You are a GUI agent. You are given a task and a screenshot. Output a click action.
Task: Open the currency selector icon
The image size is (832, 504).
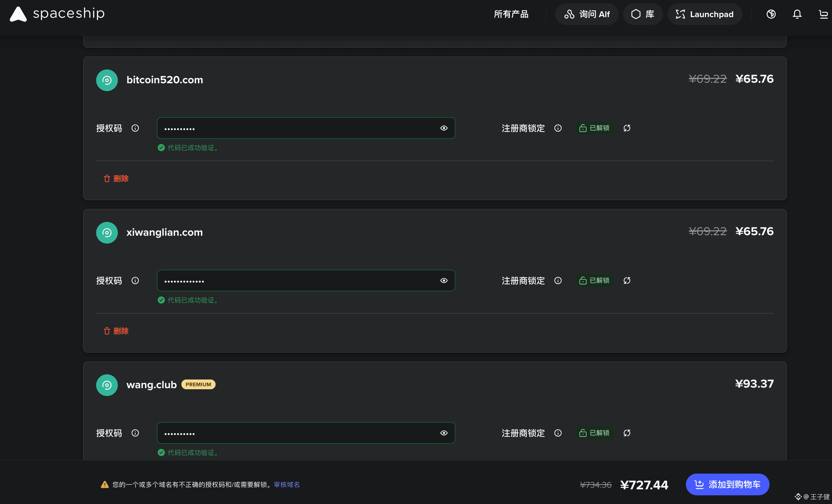pos(771,14)
